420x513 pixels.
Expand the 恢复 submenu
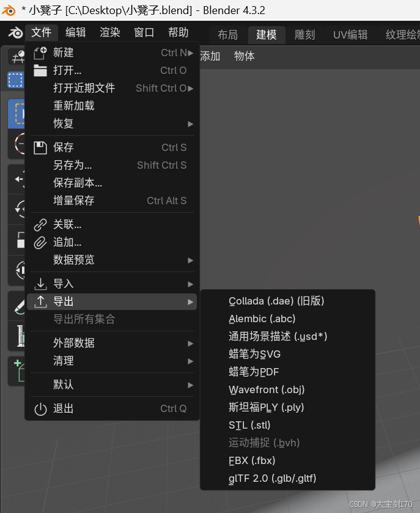pos(112,124)
